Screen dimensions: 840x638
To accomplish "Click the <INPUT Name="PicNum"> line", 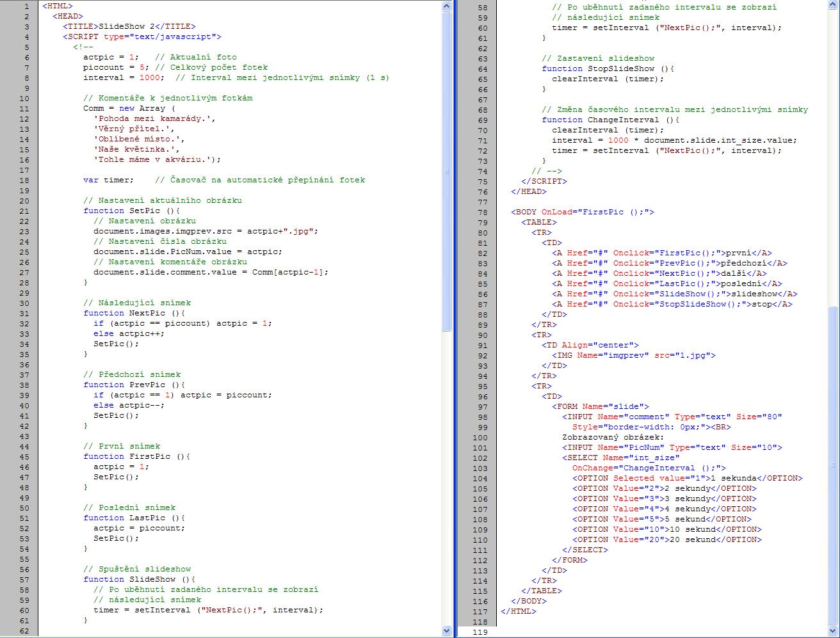I will [x=672, y=447].
